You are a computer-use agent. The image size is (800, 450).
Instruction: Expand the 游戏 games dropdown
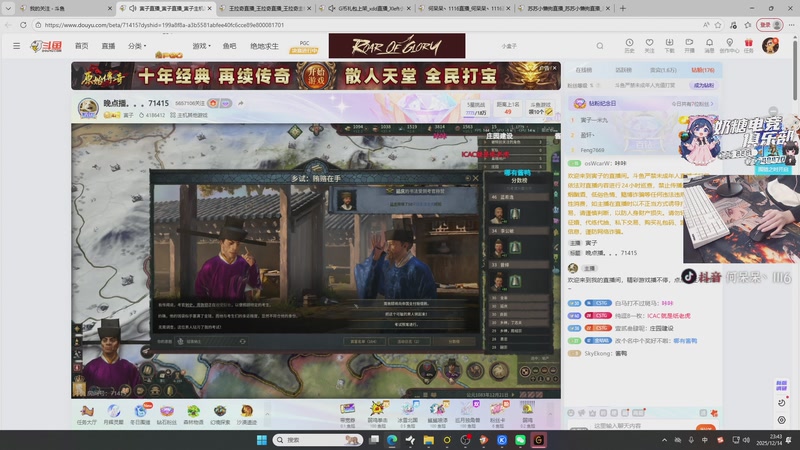[x=201, y=46]
